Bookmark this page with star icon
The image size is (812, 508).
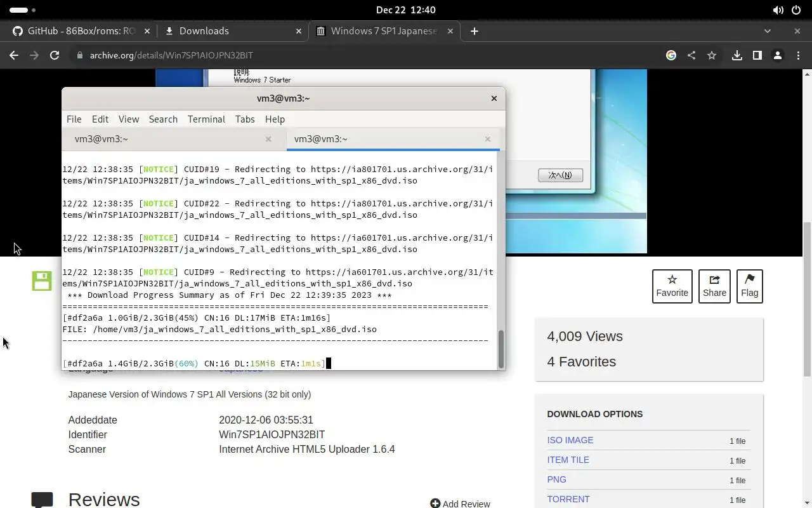coord(712,55)
